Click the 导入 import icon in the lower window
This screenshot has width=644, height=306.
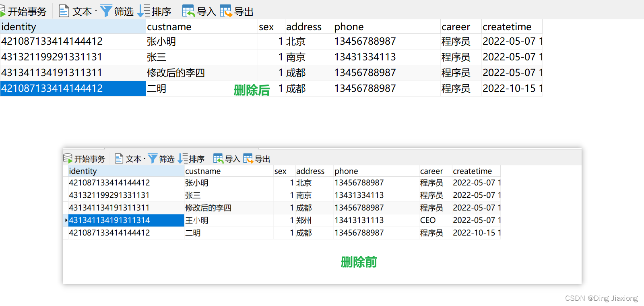[218, 159]
